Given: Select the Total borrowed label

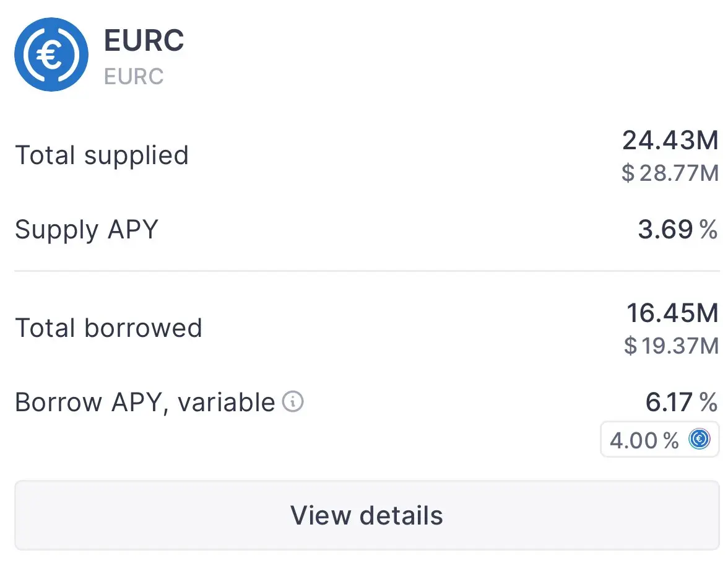Looking at the screenshot, I should click(109, 328).
